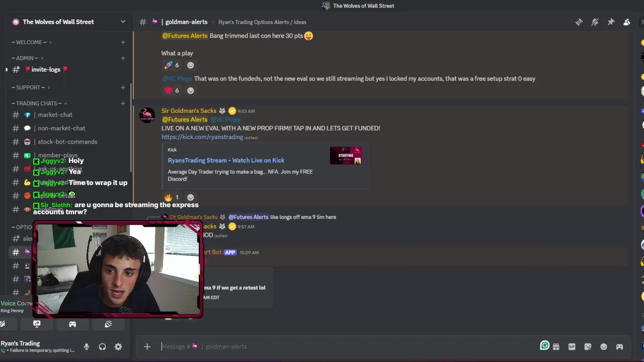Screen dimensions: 644x362
Task: Open the GIF picker icon
Action: pyautogui.click(x=572, y=346)
